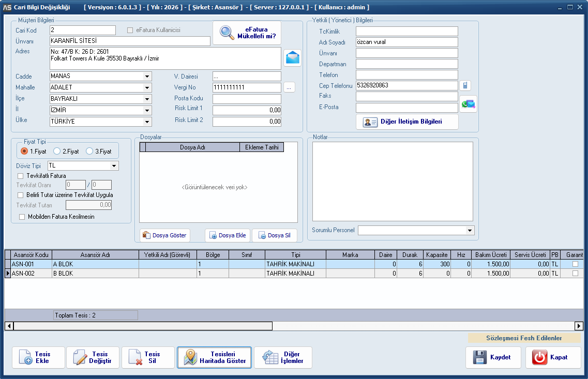588x379 pixels.
Task: Open Sözleşmesi Fesh Edilenler link
Action: [524, 338]
